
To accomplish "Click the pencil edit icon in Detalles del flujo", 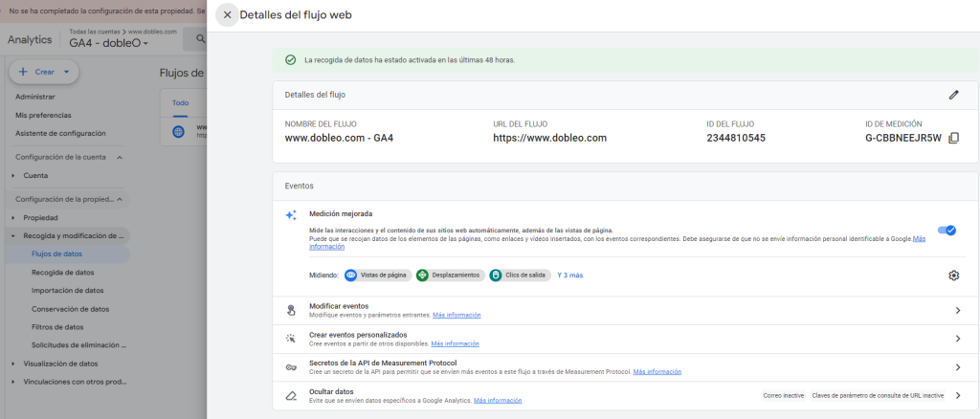I will (x=953, y=95).
